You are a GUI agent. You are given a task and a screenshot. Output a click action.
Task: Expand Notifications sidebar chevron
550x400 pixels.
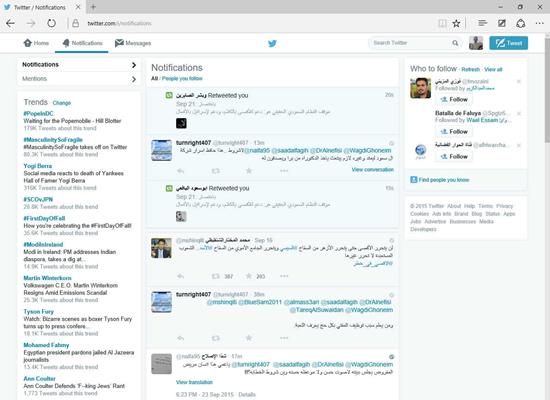(134, 65)
